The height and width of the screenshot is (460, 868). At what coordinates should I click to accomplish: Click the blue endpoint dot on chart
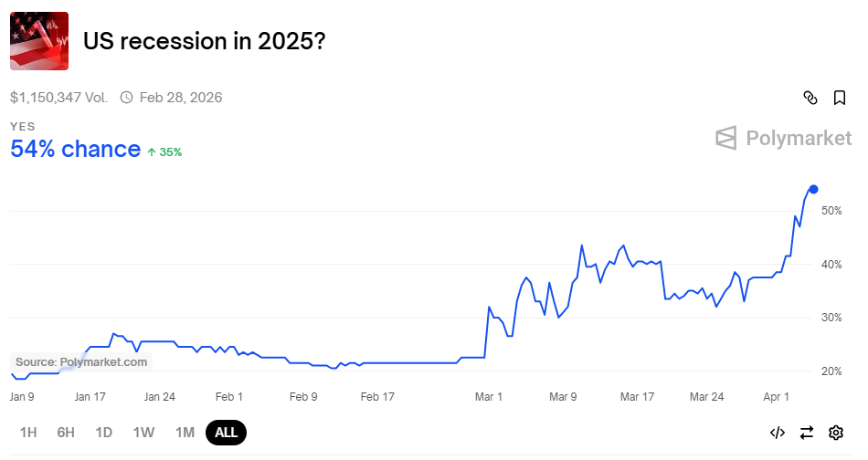(813, 190)
